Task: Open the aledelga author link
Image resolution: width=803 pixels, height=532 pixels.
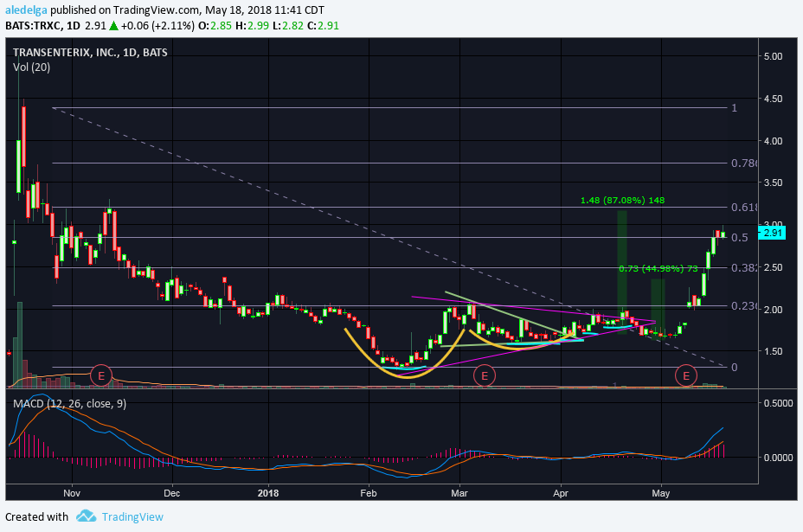Action: pyautogui.click(x=26, y=10)
